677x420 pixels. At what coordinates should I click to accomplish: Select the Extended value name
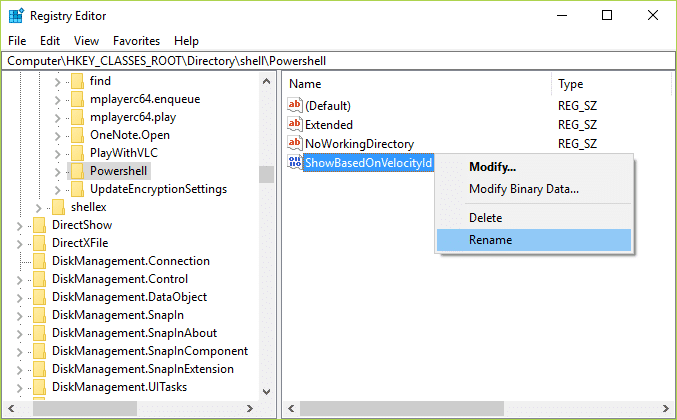(x=329, y=125)
